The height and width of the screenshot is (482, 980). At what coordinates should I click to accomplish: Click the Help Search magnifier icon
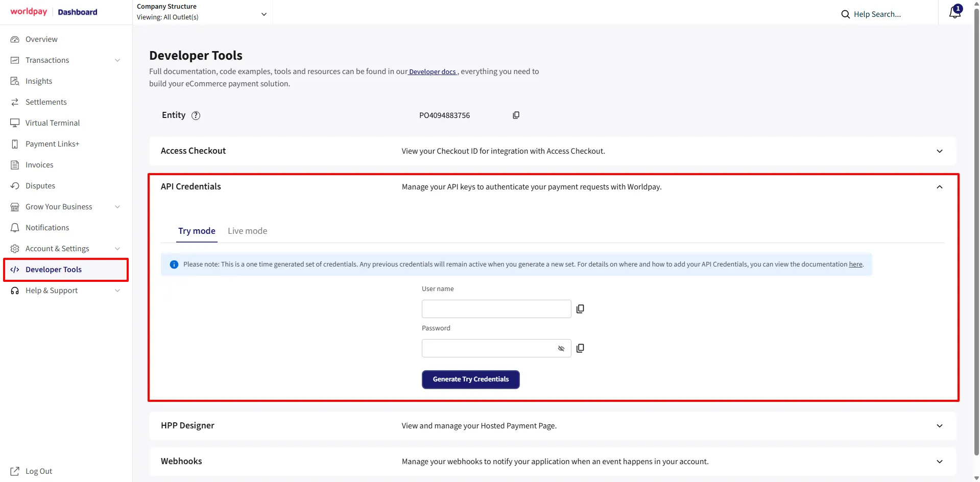[846, 14]
